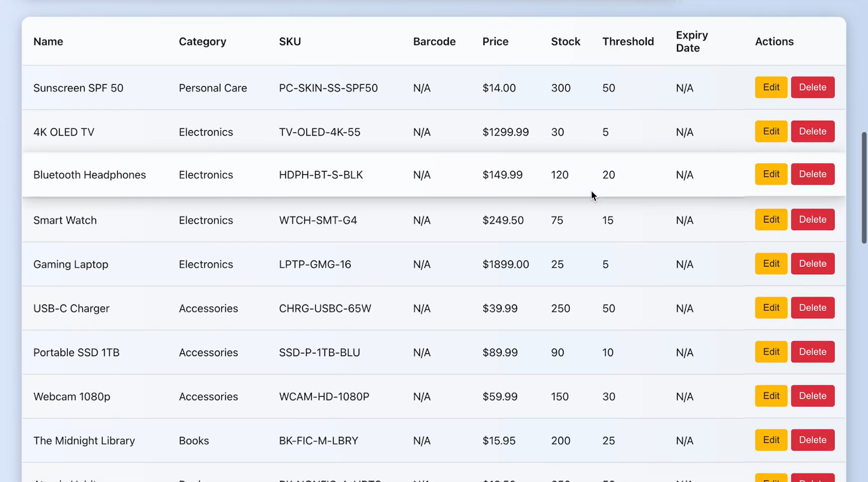Edit the 4K OLED TV entry
Image resolution: width=868 pixels, height=482 pixels.
point(771,131)
